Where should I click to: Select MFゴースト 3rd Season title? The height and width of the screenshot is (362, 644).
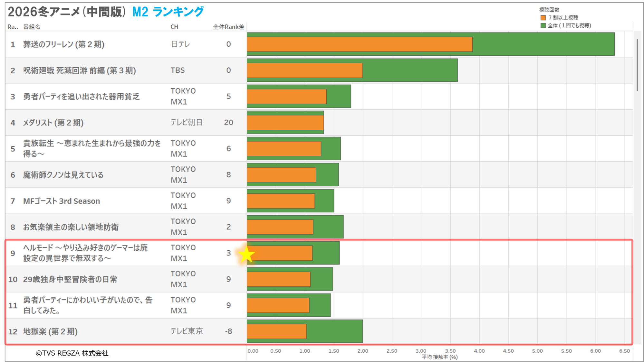click(62, 201)
